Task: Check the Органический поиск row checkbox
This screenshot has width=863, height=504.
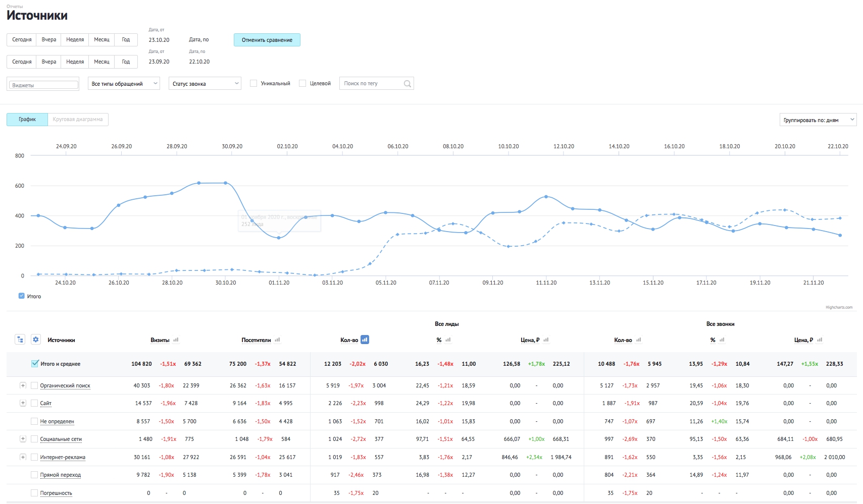Action: [x=34, y=385]
